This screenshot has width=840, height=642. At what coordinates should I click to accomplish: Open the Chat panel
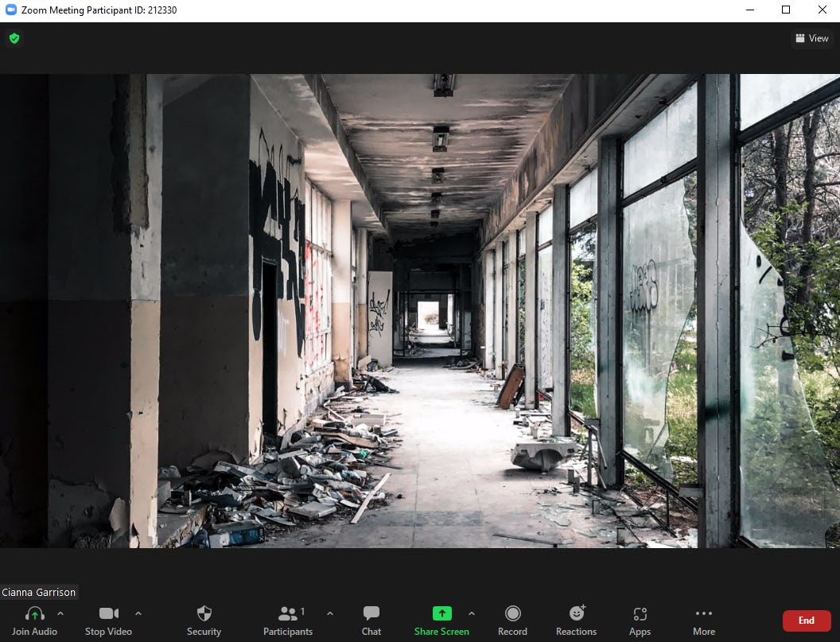point(371,613)
